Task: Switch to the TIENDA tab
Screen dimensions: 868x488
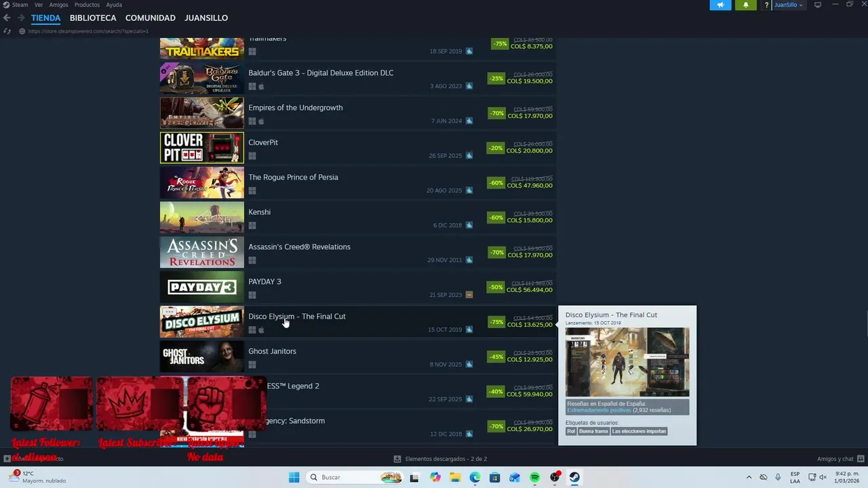Action: click(x=45, y=18)
